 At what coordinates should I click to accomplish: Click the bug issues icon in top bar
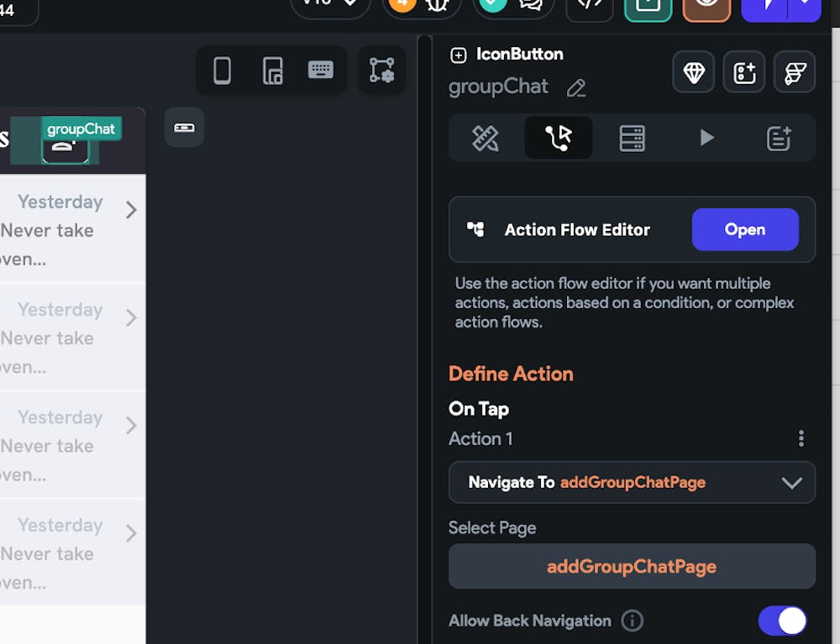click(436, 4)
